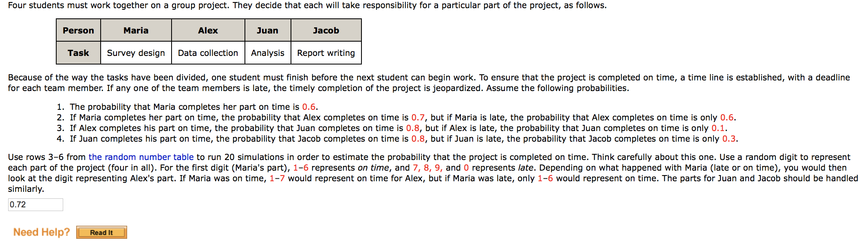The image size is (868, 249).
Task: Click the Jacob column header
Action: [x=326, y=30]
